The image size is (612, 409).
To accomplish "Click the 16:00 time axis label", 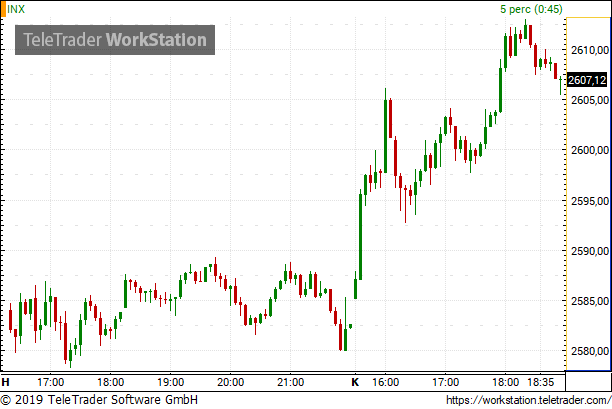I will pyautogui.click(x=385, y=382).
